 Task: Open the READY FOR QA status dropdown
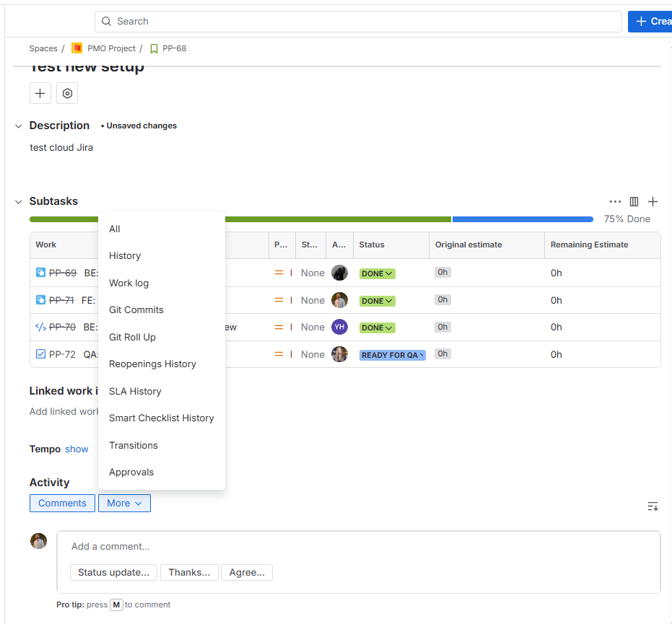tap(392, 355)
